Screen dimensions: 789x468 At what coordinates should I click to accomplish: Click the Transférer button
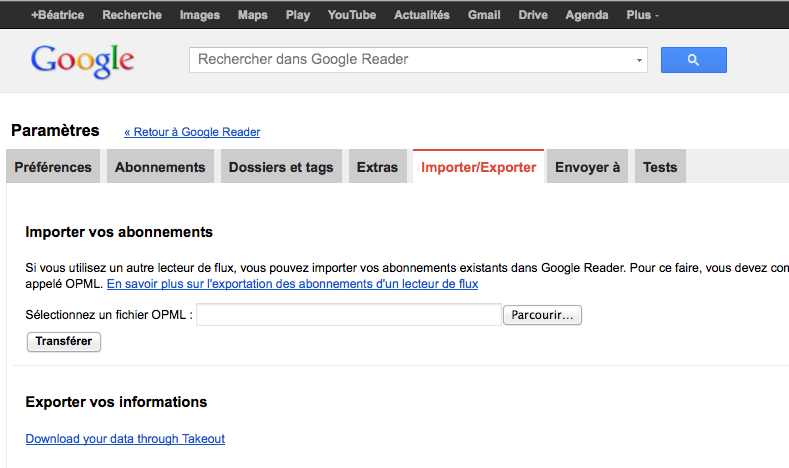pos(64,341)
